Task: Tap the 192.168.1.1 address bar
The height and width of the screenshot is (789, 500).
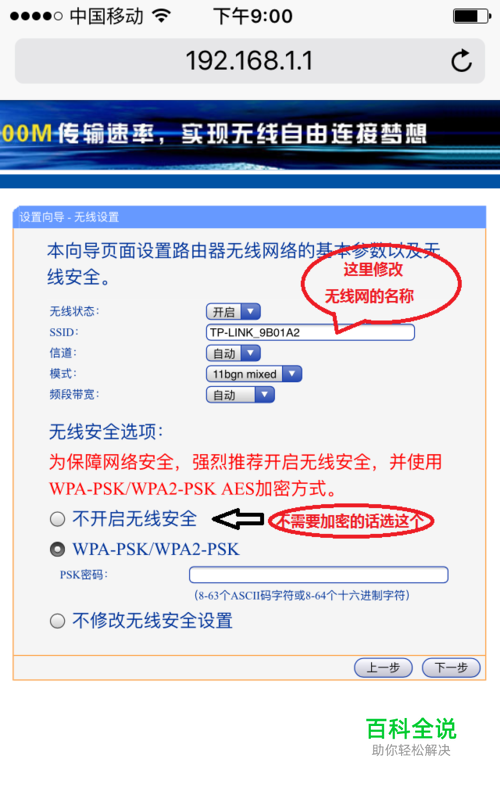Action: click(x=249, y=61)
